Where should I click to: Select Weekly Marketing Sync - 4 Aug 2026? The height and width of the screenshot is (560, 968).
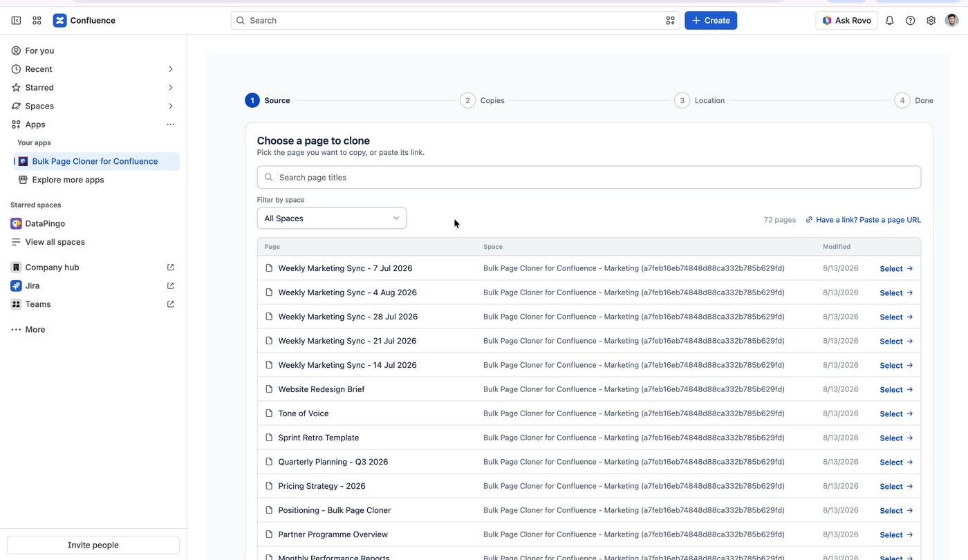pyautogui.click(x=896, y=292)
